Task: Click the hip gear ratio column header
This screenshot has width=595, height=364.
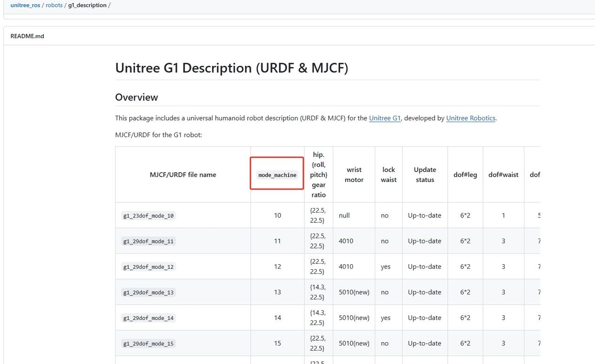Action: [x=319, y=175]
